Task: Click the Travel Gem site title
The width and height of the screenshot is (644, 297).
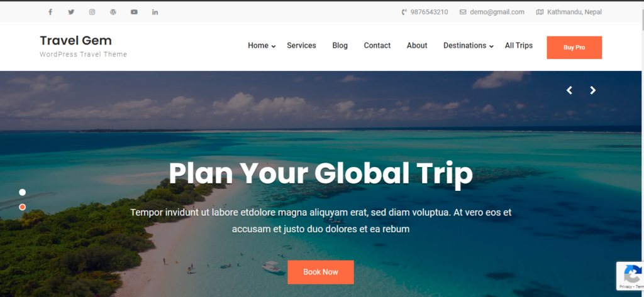Action: (75, 41)
